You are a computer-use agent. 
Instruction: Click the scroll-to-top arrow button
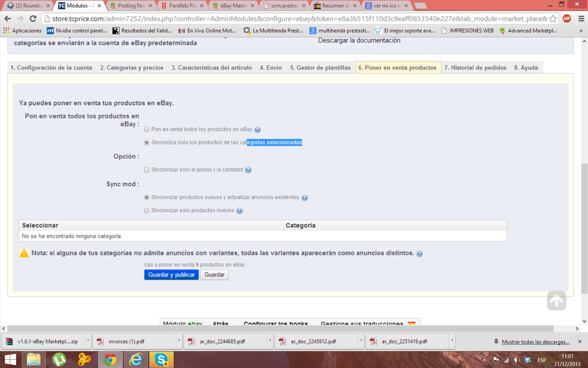coord(556,301)
